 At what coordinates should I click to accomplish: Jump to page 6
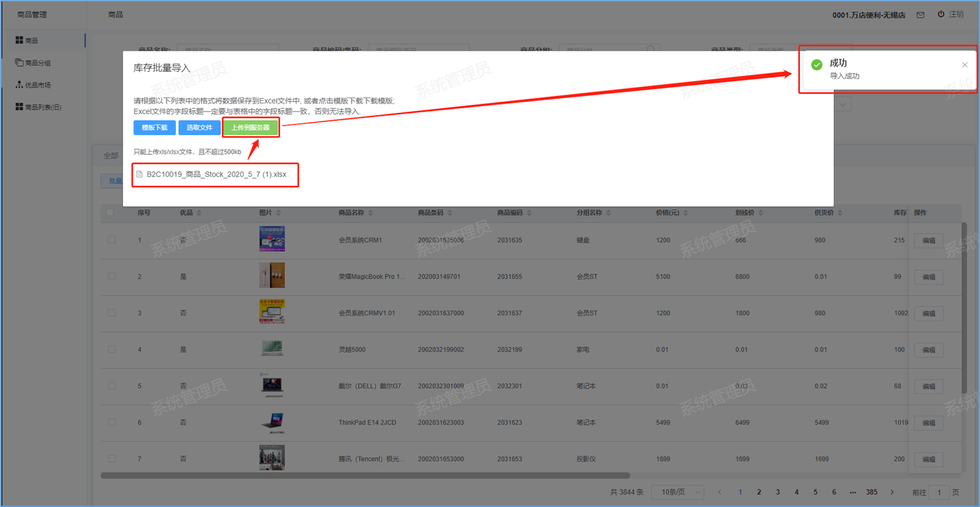[x=834, y=492]
